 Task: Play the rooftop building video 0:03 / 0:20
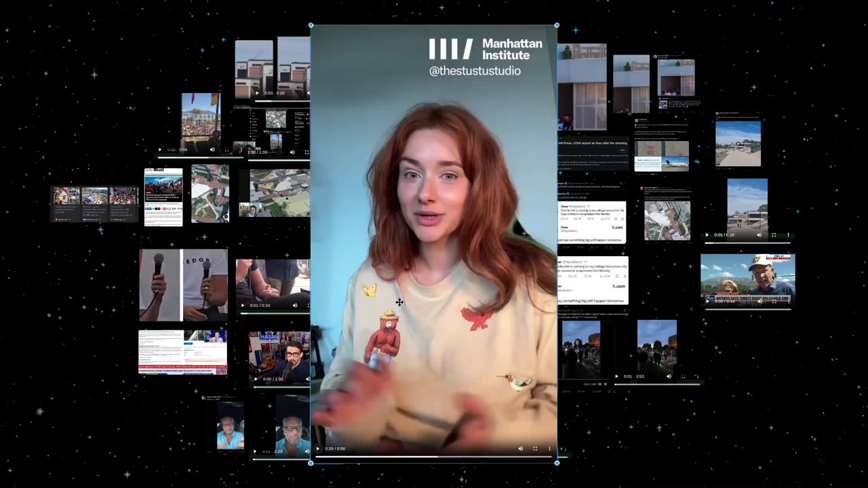(256, 93)
